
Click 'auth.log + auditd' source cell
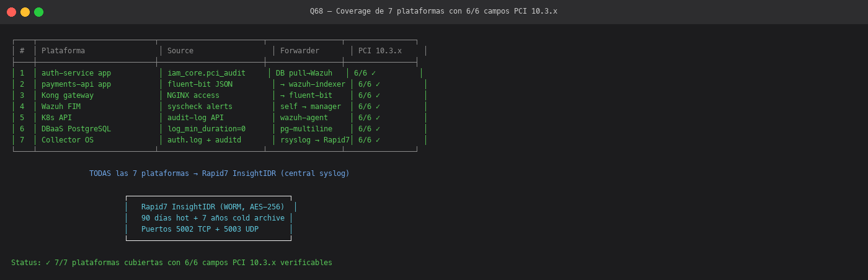204,140
